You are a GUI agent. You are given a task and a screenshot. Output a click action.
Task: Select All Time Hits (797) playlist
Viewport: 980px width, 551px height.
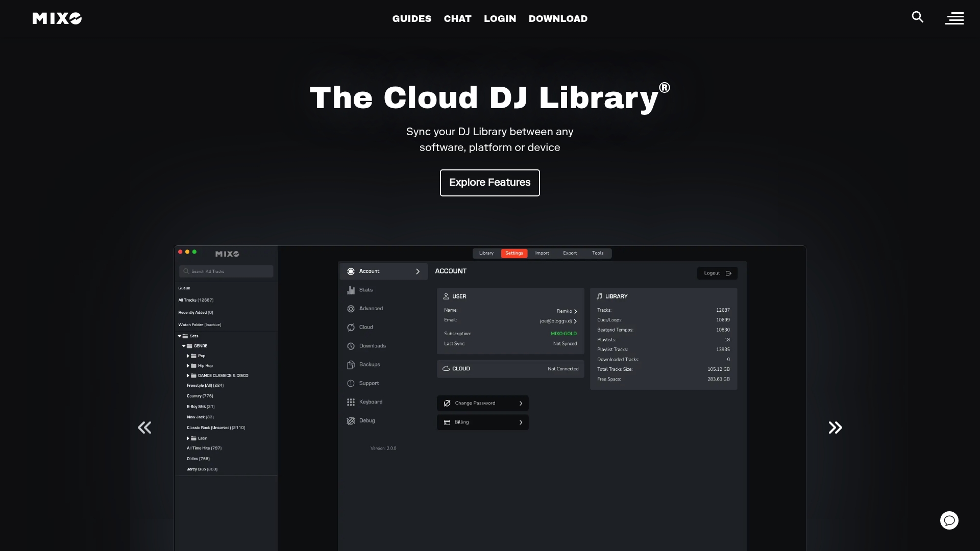[204, 448]
